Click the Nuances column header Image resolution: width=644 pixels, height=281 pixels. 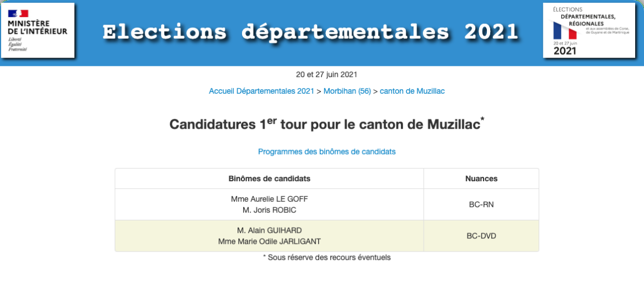point(481,178)
